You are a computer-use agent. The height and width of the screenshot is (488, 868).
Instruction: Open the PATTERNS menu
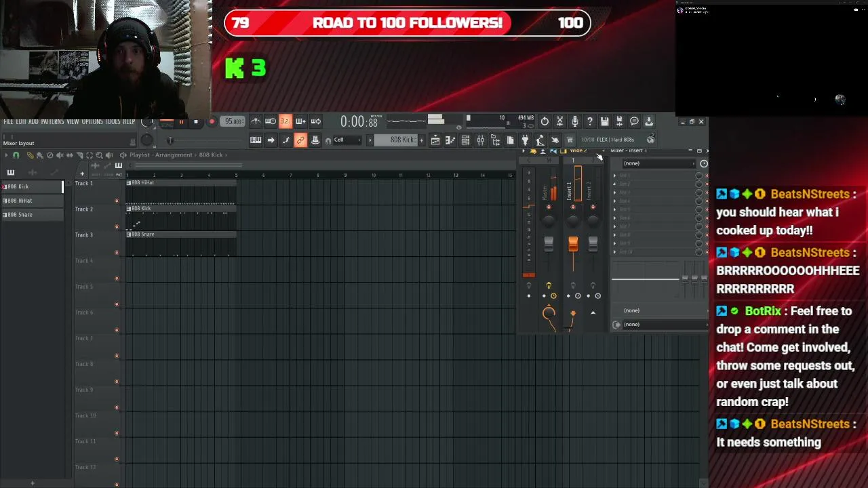(52, 121)
